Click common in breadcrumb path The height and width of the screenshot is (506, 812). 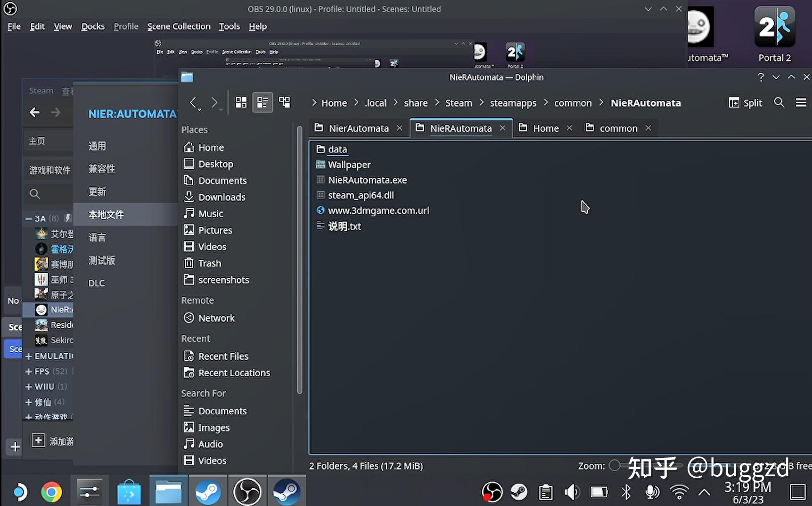click(573, 103)
